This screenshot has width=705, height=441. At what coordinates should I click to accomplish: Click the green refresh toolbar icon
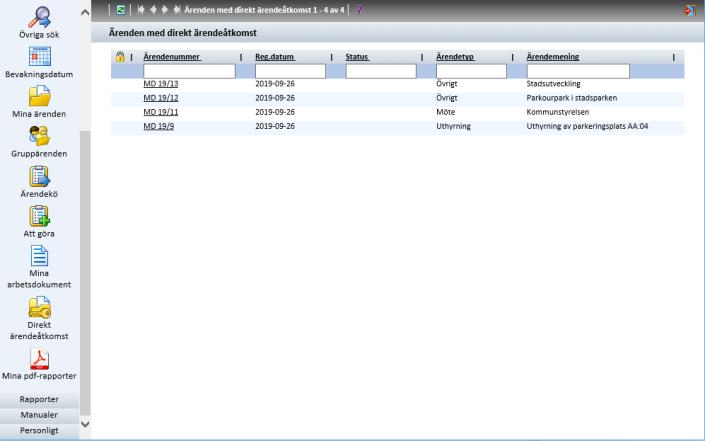click(120, 10)
